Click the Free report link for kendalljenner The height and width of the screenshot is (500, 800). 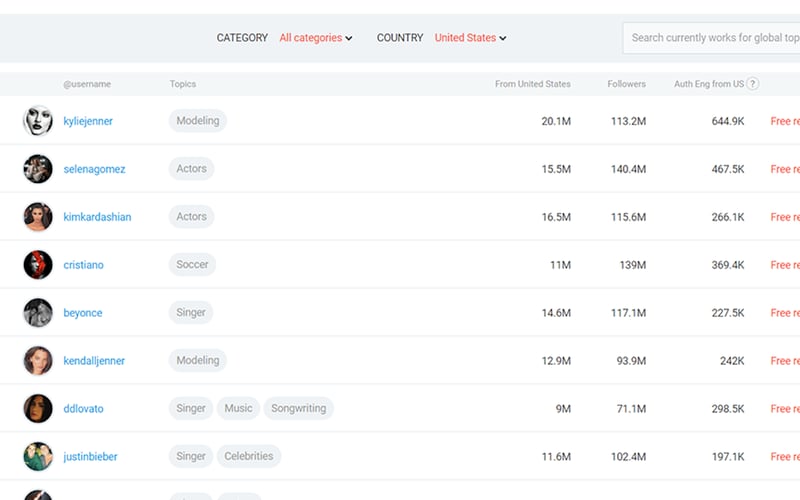tap(785, 361)
